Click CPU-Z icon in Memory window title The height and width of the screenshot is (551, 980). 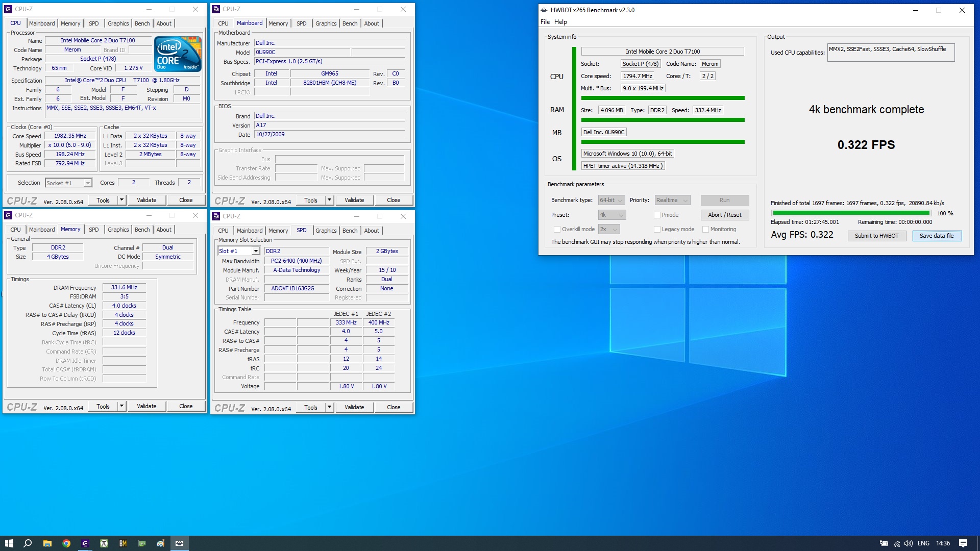(8, 215)
